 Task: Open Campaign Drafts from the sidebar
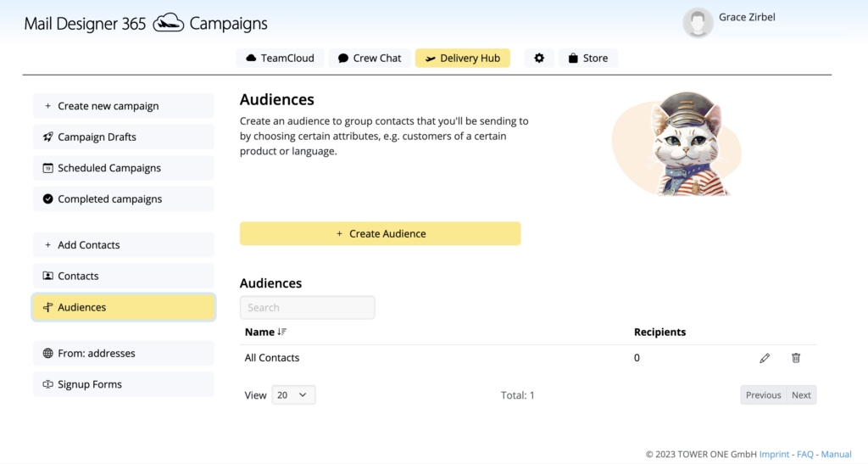coord(124,137)
